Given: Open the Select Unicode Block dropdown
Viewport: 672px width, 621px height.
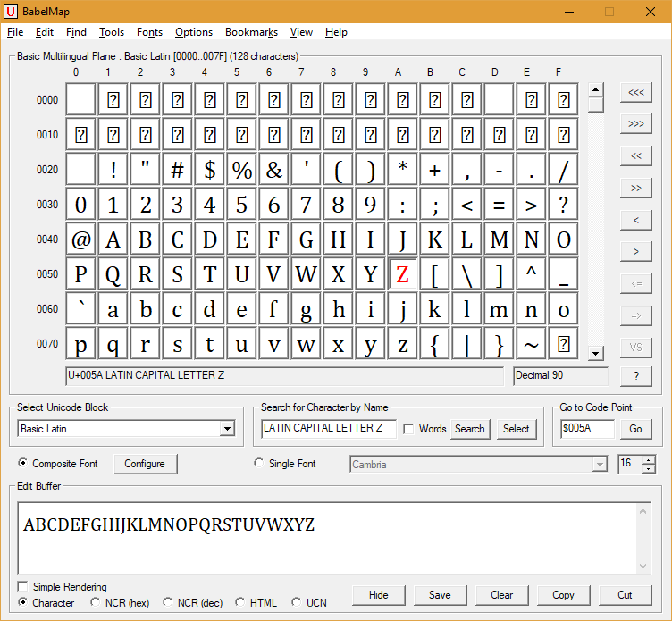Looking at the screenshot, I should 227,429.
